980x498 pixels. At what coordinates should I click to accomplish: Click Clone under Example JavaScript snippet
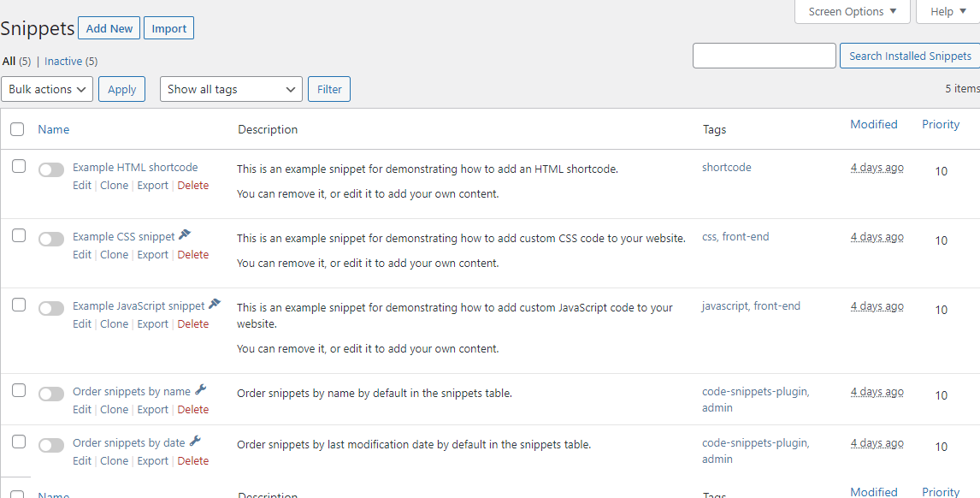(114, 323)
